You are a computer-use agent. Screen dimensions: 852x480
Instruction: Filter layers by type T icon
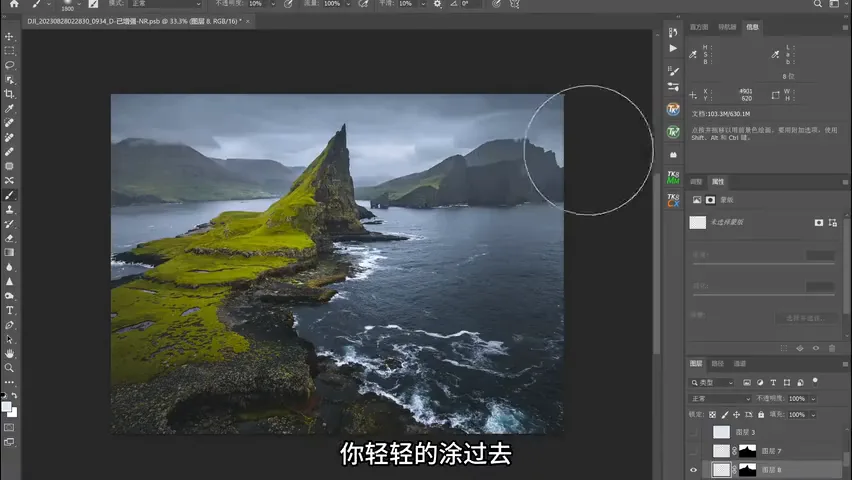pos(773,383)
